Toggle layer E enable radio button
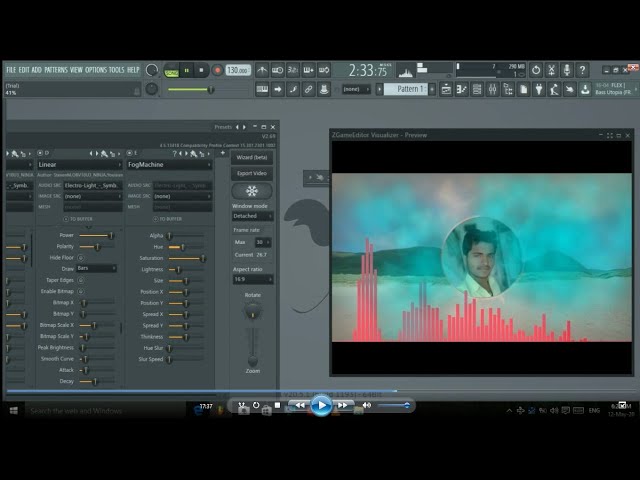 (129, 153)
